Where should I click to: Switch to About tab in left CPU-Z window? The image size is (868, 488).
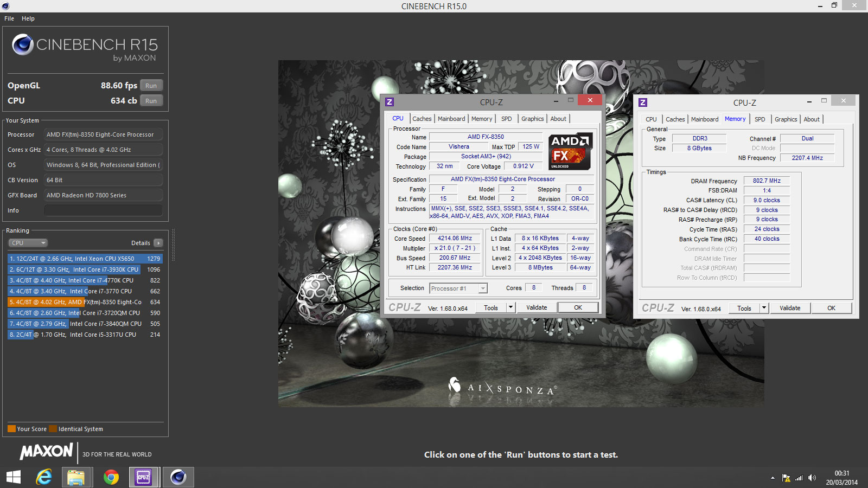tap(558, 119)
